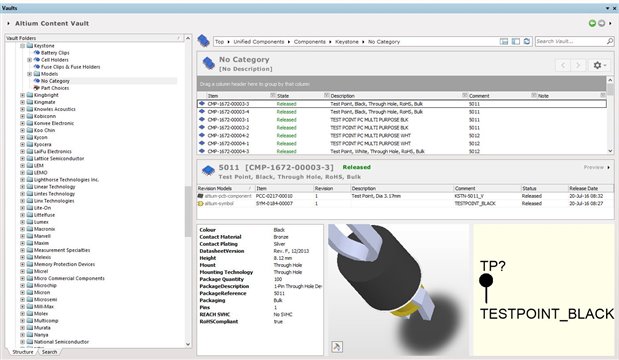Select row CMP-1672-00003-1

click(402, 120)
